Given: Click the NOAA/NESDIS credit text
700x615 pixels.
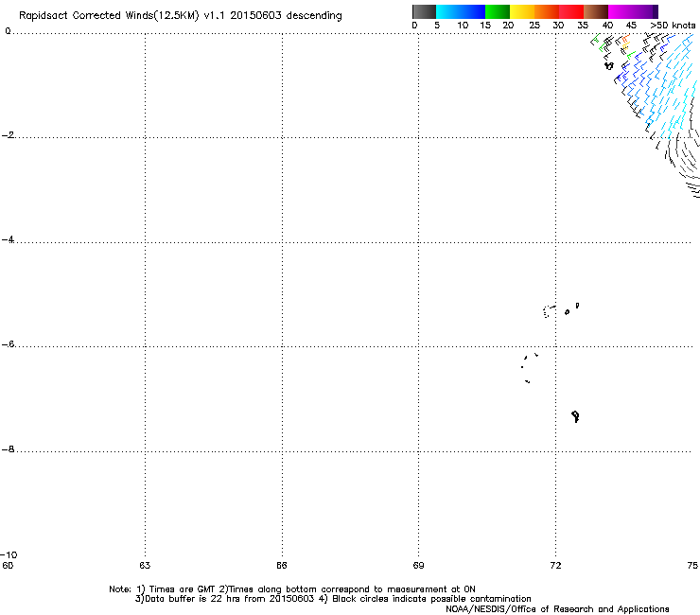Looking at the screenshot, I should pos(557,609).
